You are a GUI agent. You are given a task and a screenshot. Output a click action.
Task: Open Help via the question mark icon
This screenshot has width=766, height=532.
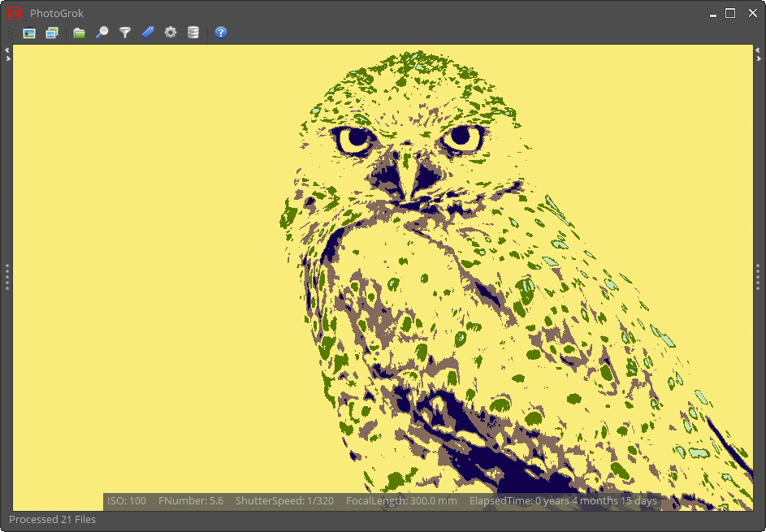(220, 32)
